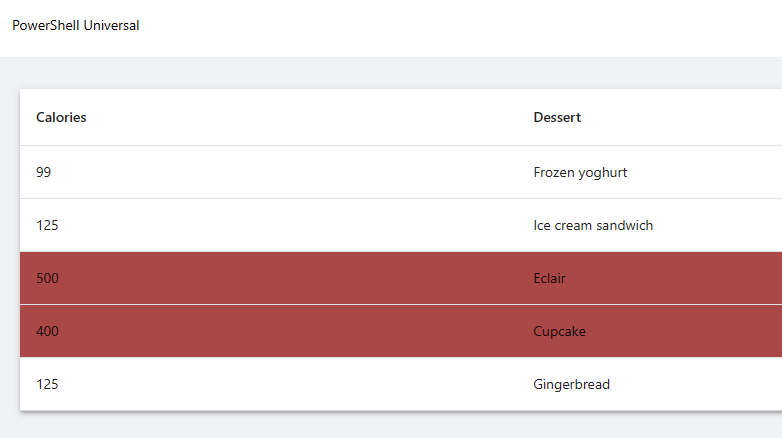Click the Calories column header
This screenshot has width=782, height=438.
[61, 118]
